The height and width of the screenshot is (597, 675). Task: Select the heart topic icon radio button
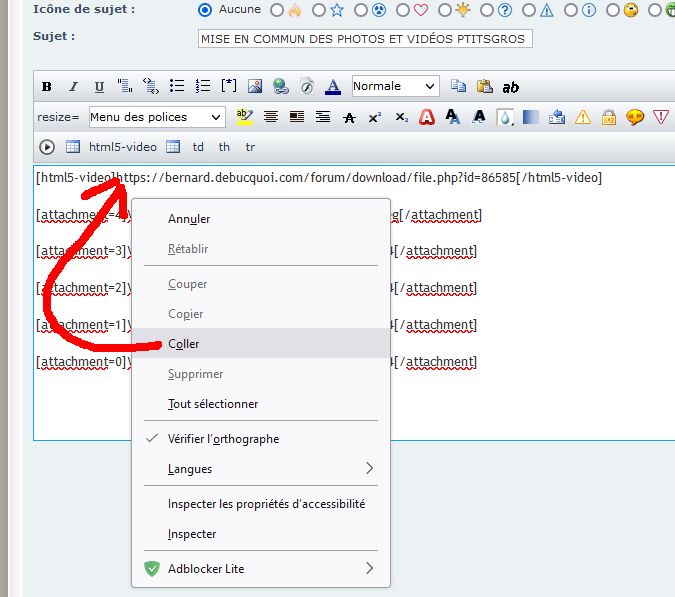pyautogui.click(x=403, y=10)
